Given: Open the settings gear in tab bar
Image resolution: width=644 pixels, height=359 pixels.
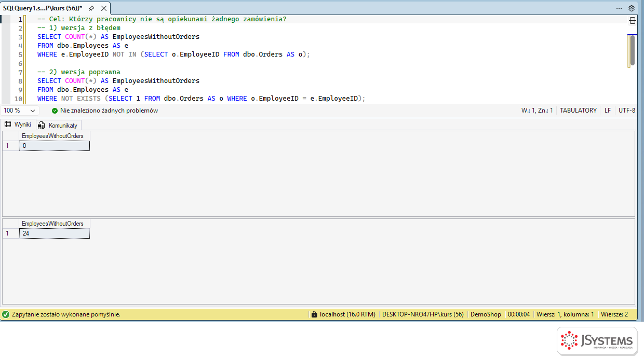Looking at the screenshot, I should (632, 8).
